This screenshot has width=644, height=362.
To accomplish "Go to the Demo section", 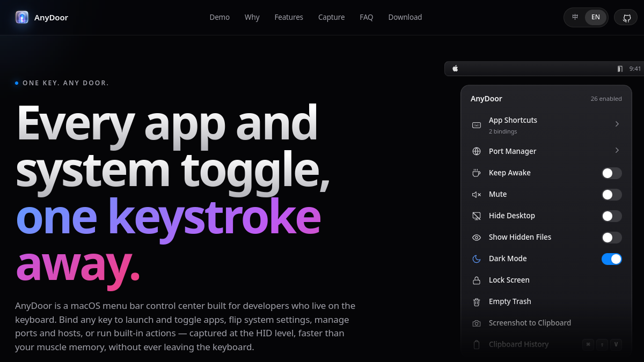I will tap(219, 17).
